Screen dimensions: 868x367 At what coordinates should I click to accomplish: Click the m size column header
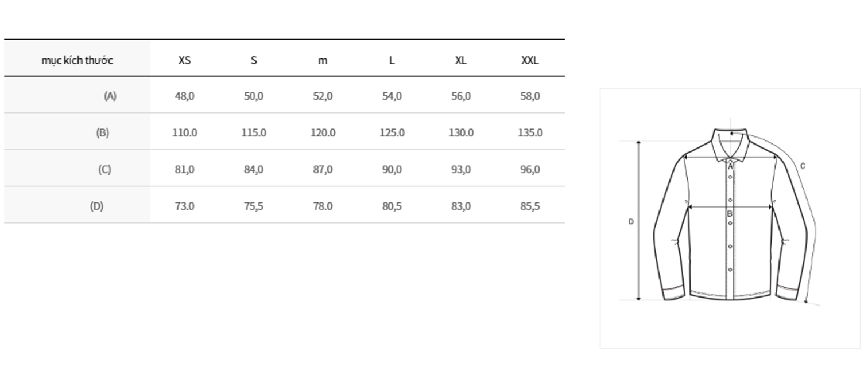coord(323,61)
